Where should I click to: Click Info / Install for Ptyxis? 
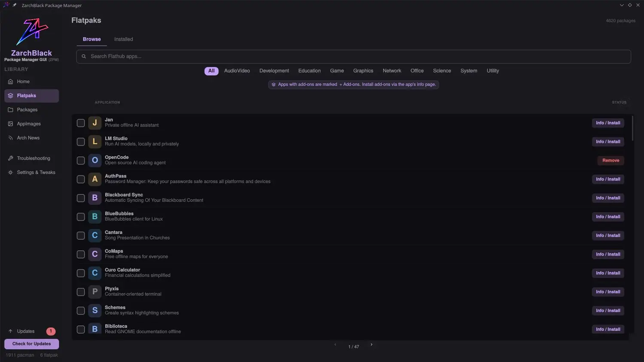tap(608, 292)
